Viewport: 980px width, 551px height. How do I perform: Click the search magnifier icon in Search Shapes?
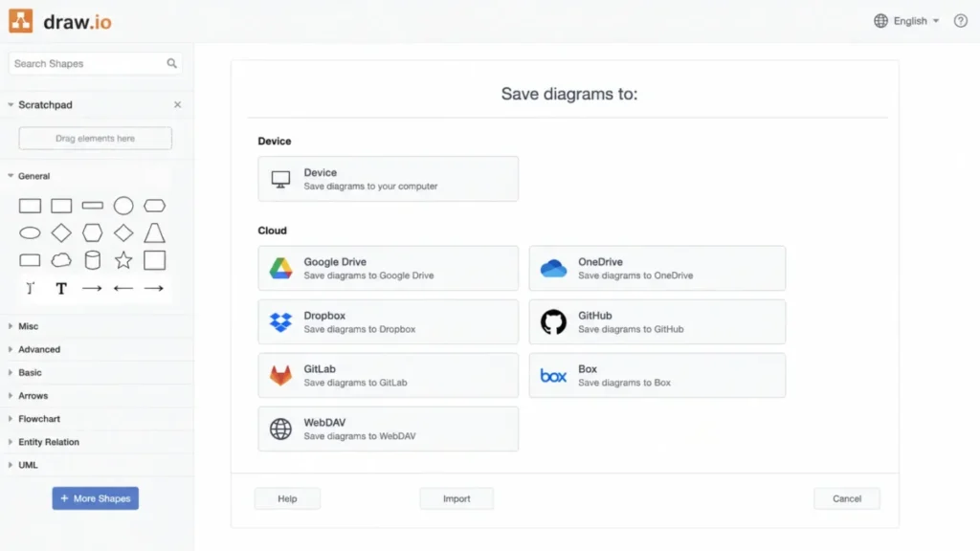[172, 63]
